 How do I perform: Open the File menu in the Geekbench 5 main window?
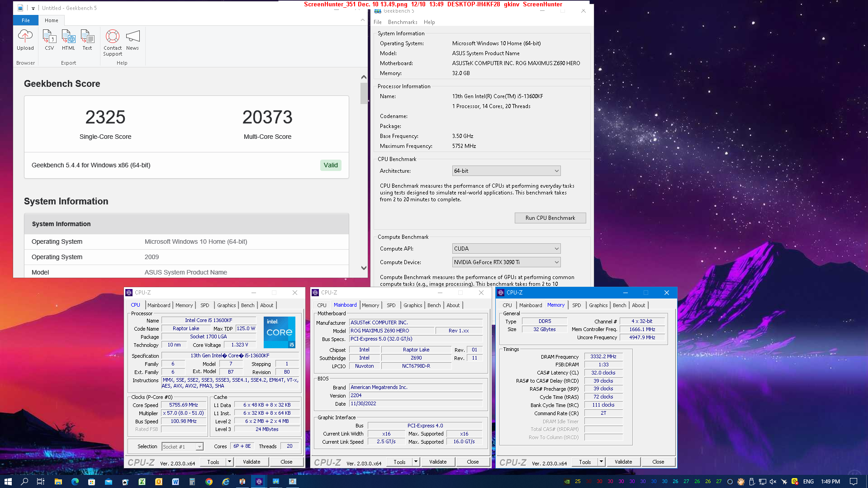[x=378, y=22]
